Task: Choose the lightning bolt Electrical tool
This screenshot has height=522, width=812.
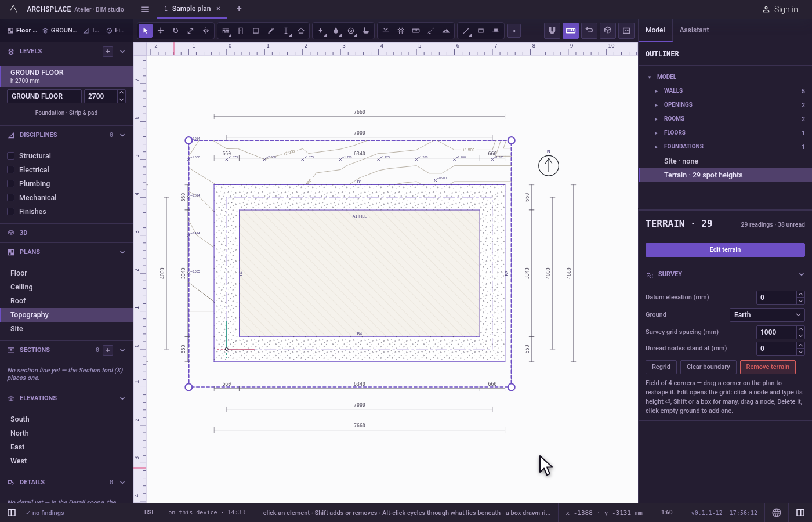Action: click(x=321, y=31)
